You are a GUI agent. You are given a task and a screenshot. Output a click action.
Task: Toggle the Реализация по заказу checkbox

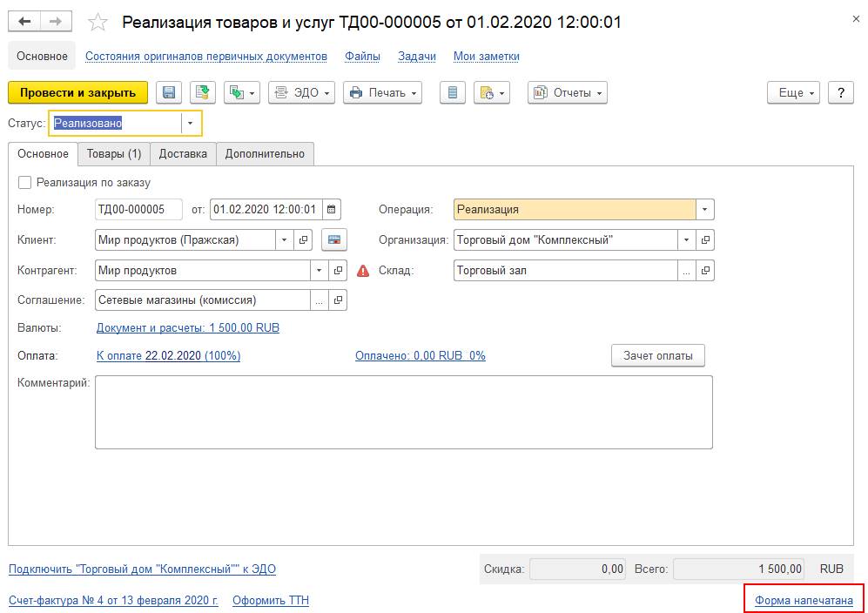pyautogui.click(x=24, y=183)
